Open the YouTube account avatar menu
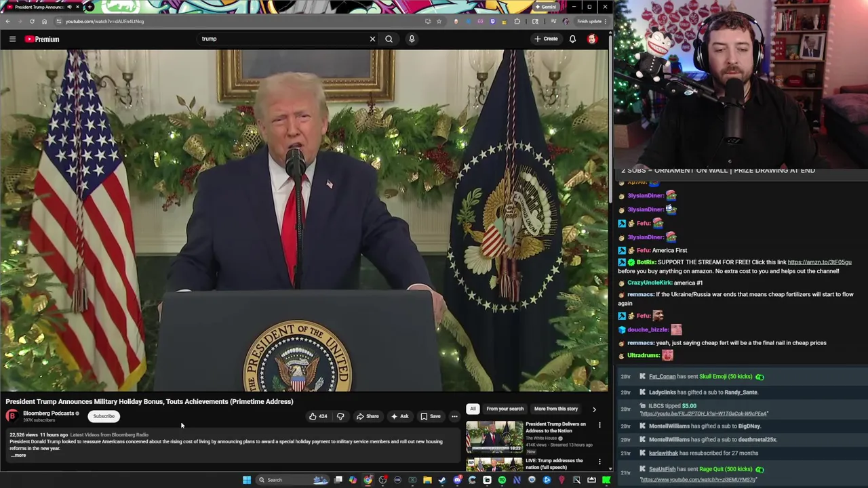 (x=592, y=39)
